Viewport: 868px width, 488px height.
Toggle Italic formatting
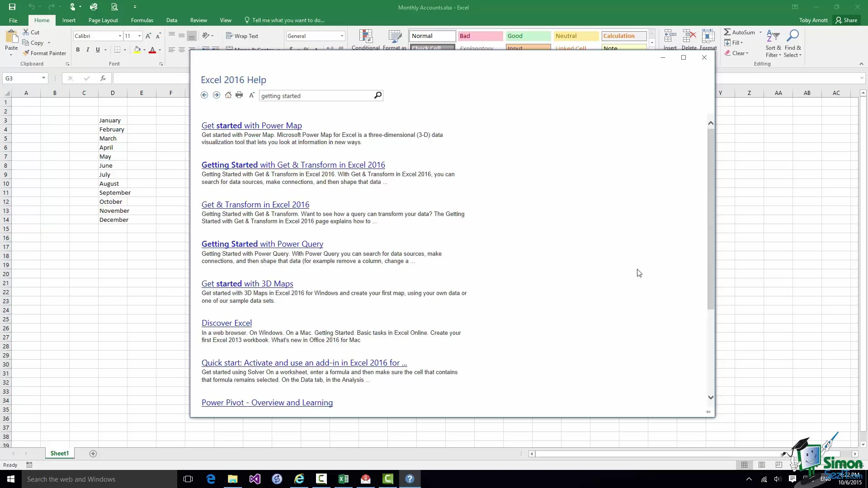(88, 50)
